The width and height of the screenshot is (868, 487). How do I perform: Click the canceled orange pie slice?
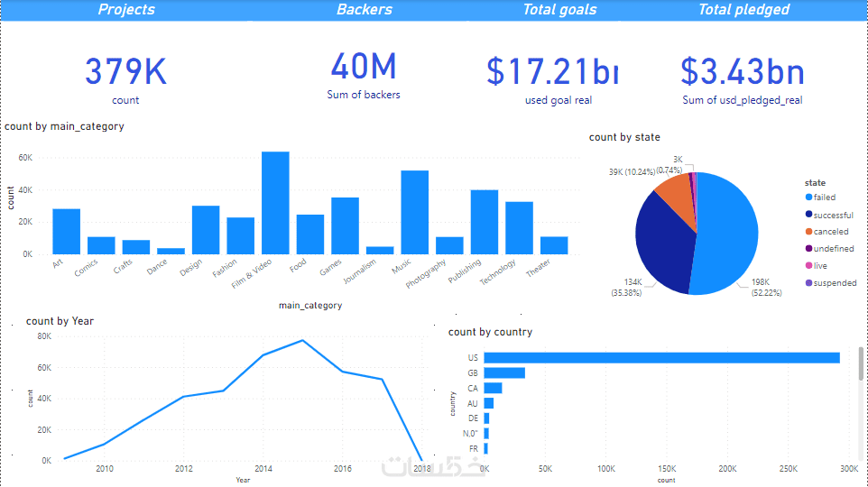coord(679,195)
